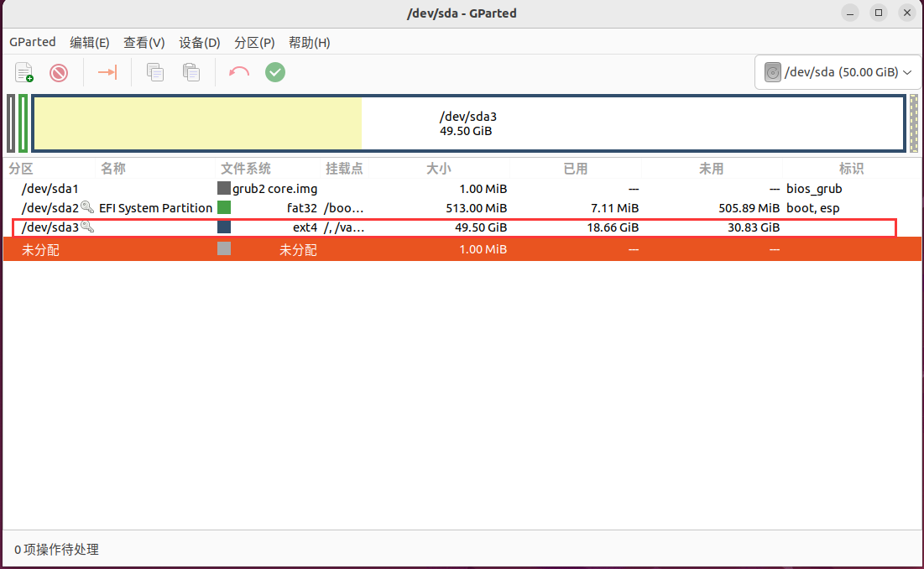924x569 pixels.
Task: Click the key icon beside /dev/sda3
Action: [x=87, y=227]
